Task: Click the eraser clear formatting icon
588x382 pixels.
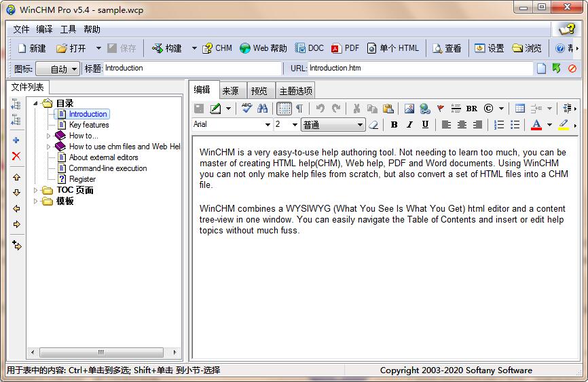Action: (x=373, y=125)
